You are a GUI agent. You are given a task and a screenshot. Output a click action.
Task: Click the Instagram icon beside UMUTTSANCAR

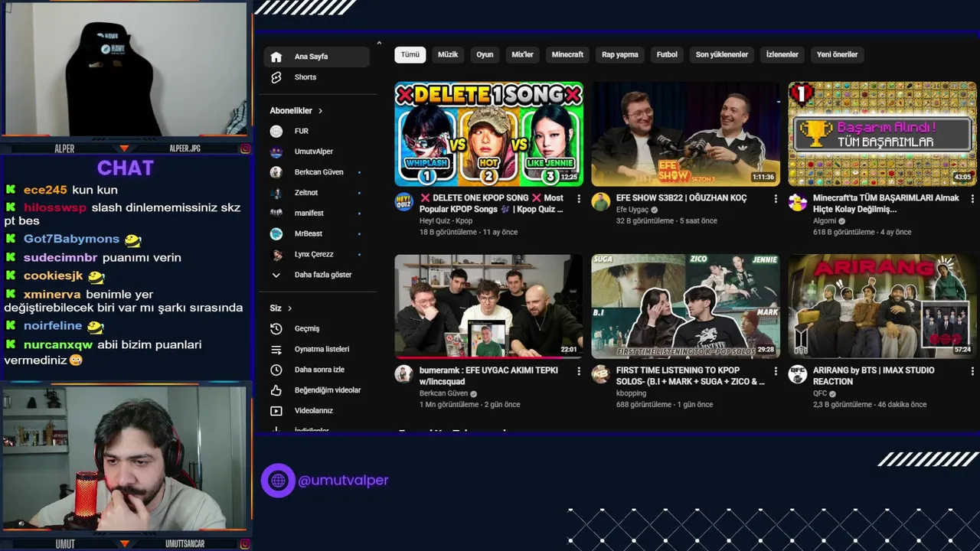coord(245,543)
